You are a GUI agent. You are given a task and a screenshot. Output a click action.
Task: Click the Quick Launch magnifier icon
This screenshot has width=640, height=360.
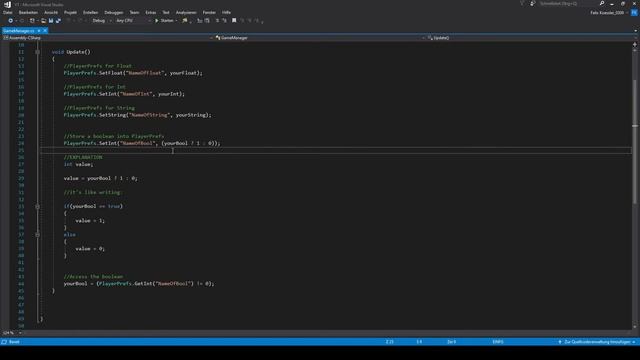602,4
